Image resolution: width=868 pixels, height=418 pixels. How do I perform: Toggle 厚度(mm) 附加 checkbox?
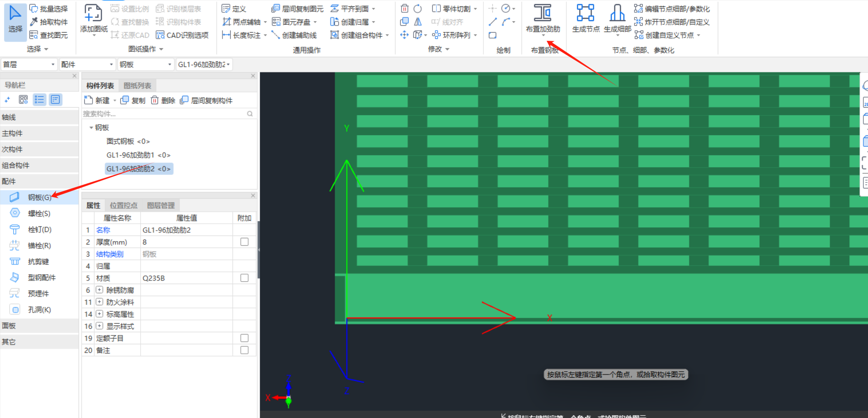point(244,242)
